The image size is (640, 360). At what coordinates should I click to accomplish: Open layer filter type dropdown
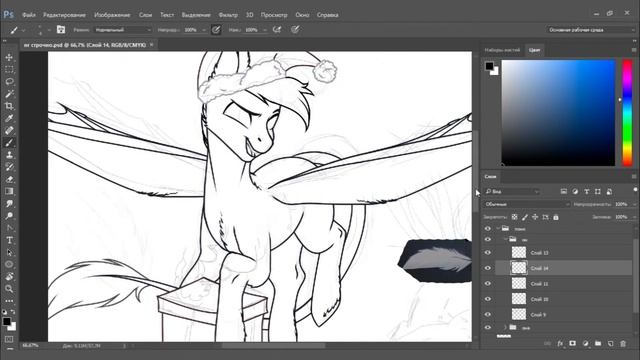(x=513, y=191)
